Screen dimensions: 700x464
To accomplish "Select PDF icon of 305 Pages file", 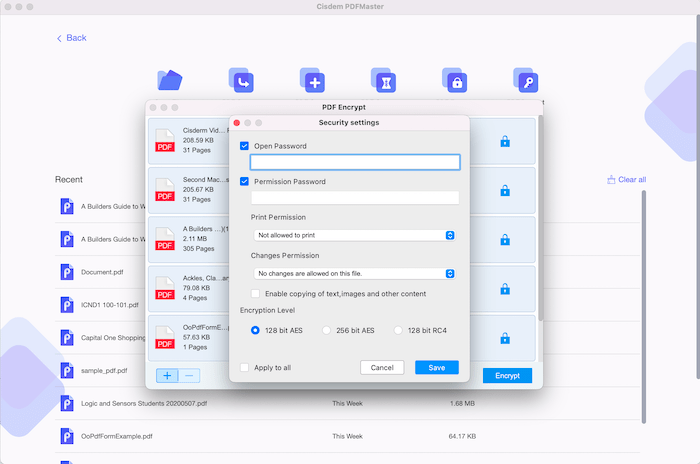I will (165, 238).
